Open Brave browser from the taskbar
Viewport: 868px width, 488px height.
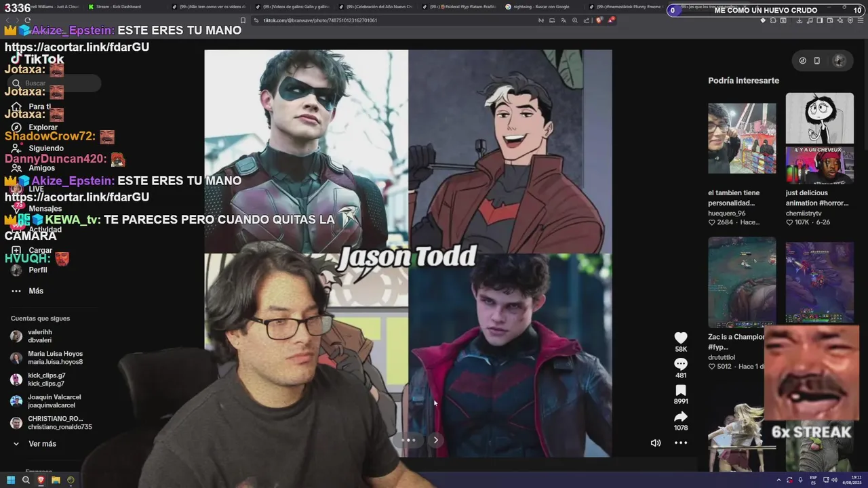point(41,480)
